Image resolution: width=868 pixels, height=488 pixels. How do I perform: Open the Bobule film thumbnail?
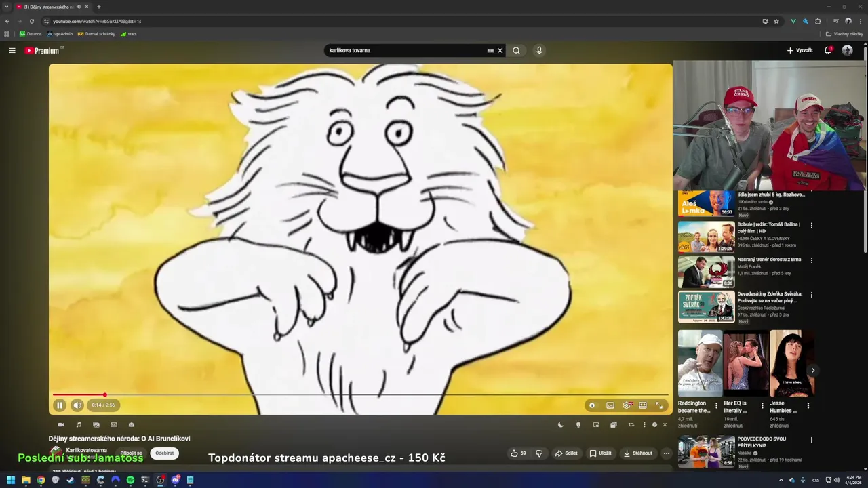(706, 237)
